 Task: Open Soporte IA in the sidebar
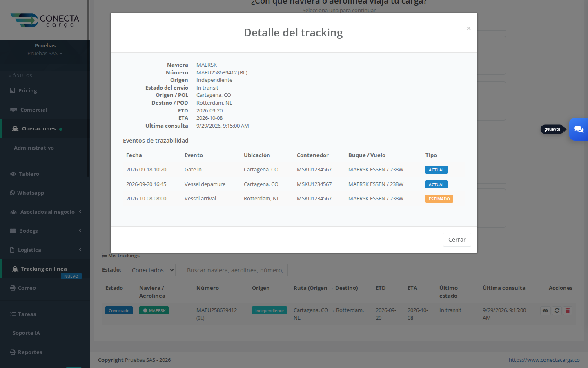point(26,333)
